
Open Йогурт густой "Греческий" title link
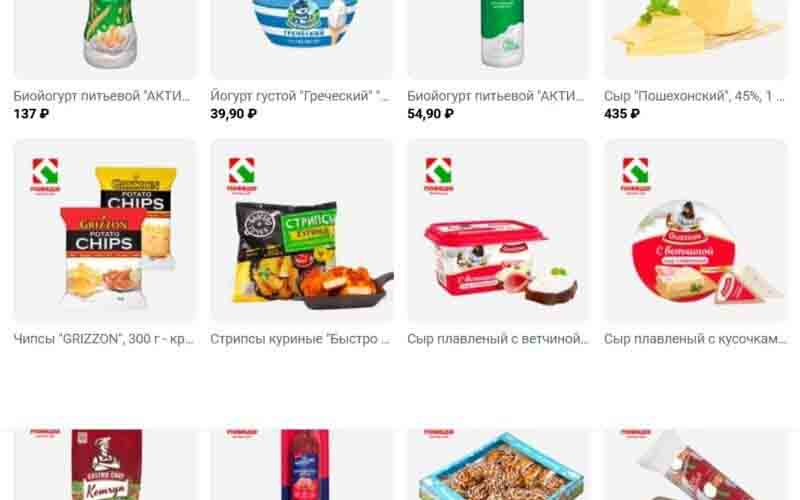pos(300,96)
